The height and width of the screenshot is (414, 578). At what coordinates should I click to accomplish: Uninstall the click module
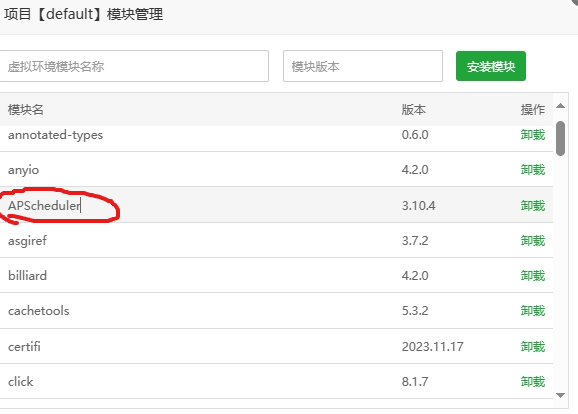(x=533, y=382)
